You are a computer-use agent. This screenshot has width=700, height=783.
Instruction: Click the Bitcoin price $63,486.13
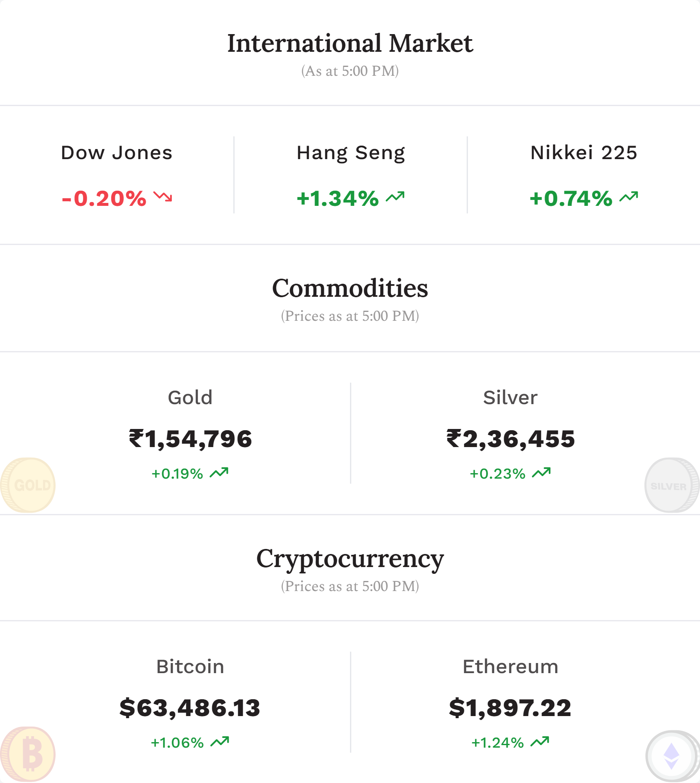click(x=190, y=708)
